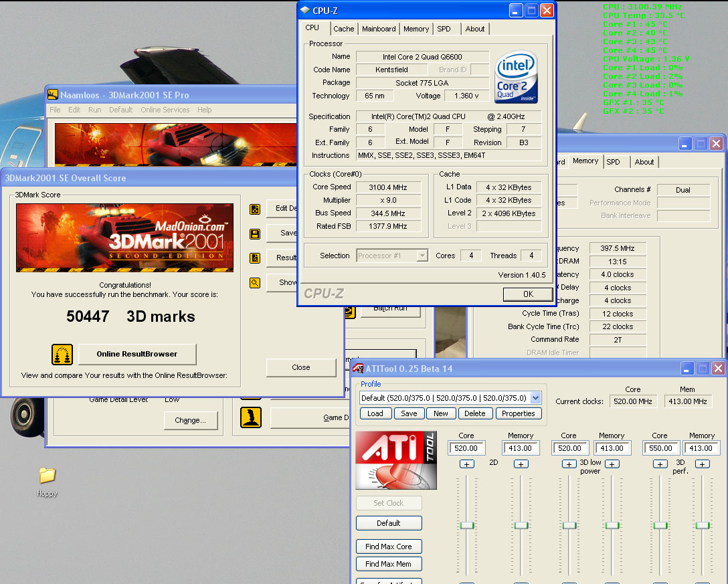The width and height of the screenshot is (728, 584).
Task: Click OK in the CPU-Z window
Action: point(528,294)
